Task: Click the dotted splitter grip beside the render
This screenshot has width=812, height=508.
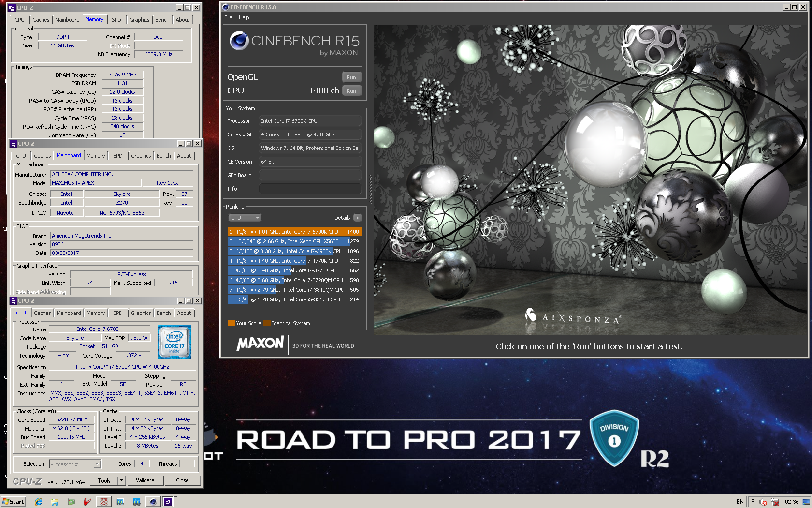Action: point(371,189)
